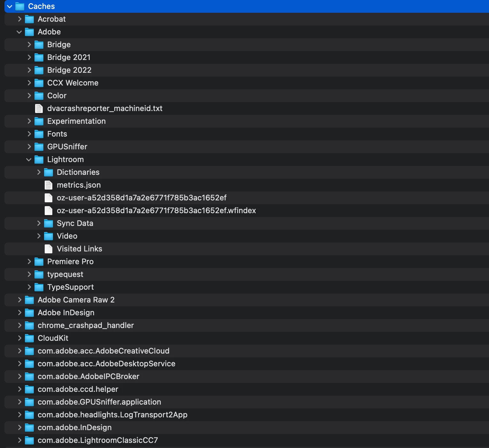The height and width of the screenshot is (448, 489).
Task: Collapse the Adobe folder chevron
Action: [x=19, y=32]
